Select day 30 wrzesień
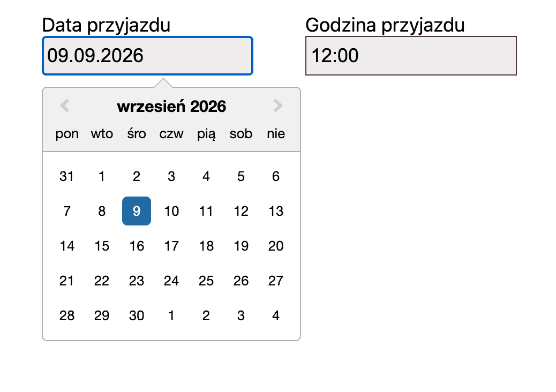The width and height of the screenshot is (556, 392). [x=136, y=315]
